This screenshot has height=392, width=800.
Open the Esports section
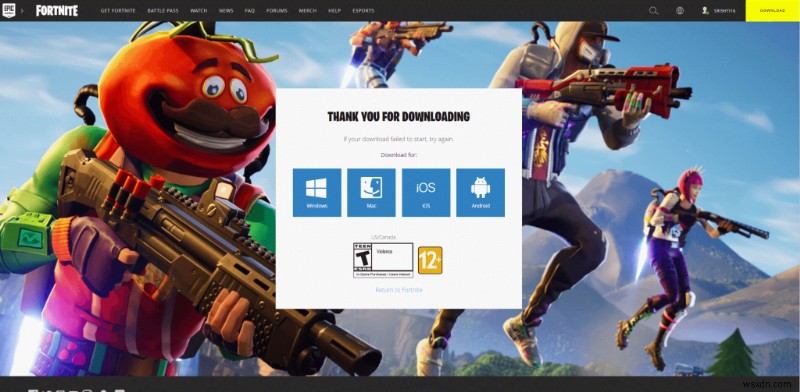coord(363,11)
